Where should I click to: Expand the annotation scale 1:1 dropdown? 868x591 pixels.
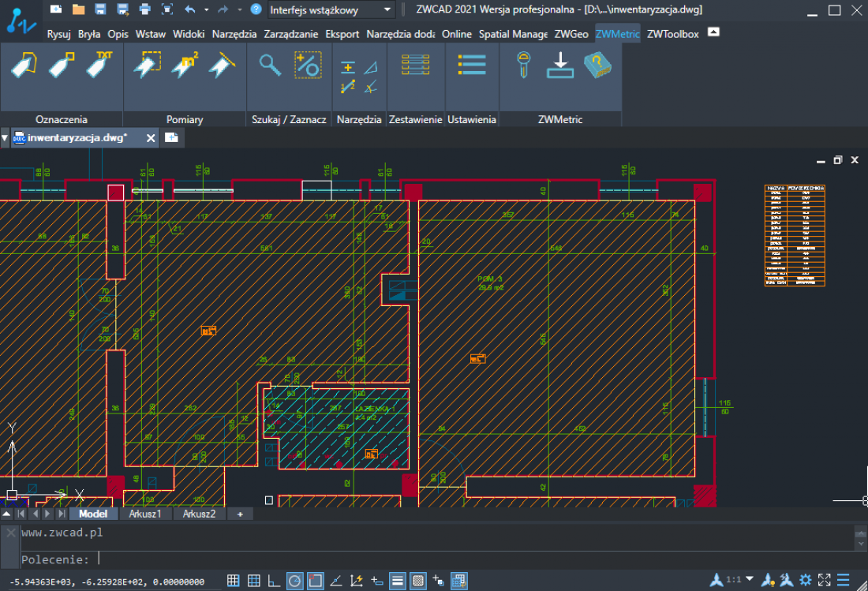click(750, 579)
